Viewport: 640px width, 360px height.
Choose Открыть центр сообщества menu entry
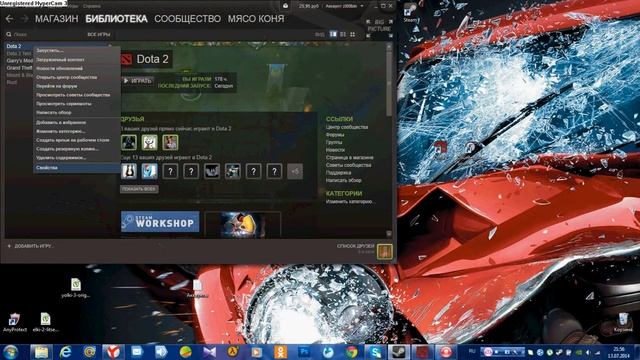coord(77,77)
